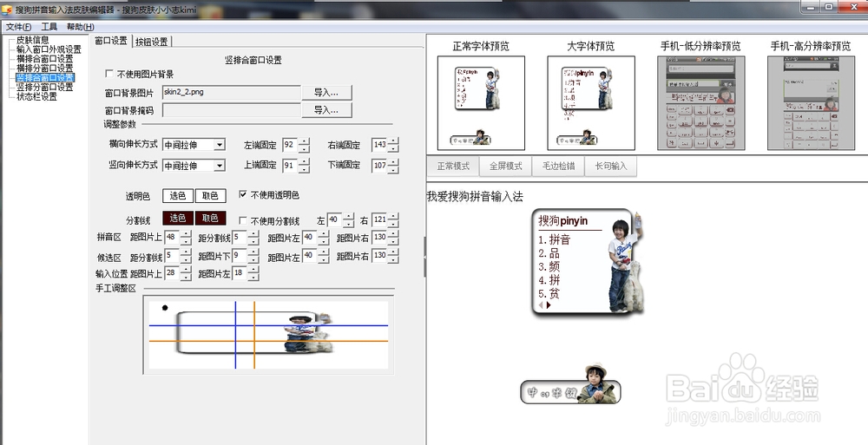Open the 手机-高分辨率预览 thumbnail
Screen dimensions: 868x445
point(811,103)
